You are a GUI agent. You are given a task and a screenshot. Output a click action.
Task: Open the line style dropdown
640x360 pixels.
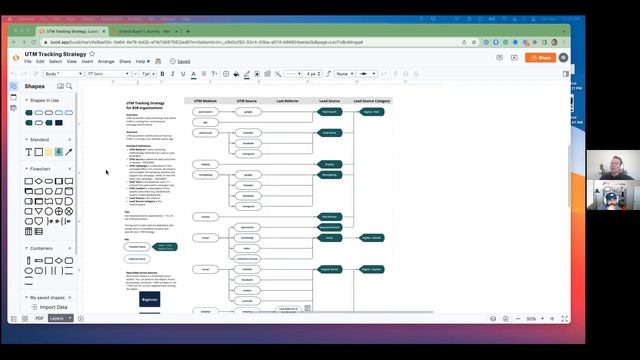coord(293,74)
